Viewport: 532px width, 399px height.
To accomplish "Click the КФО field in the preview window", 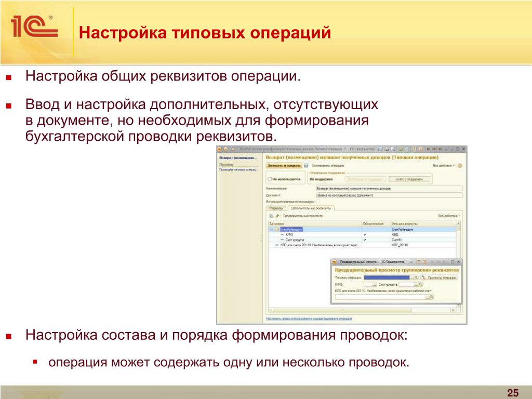I will pyautogui.click(x=368, y=284).
